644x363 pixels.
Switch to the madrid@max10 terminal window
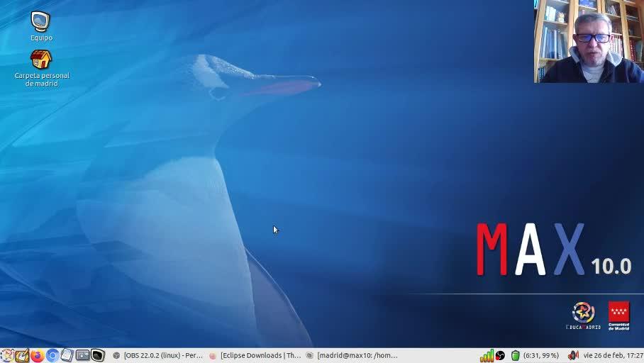[352, 356]
